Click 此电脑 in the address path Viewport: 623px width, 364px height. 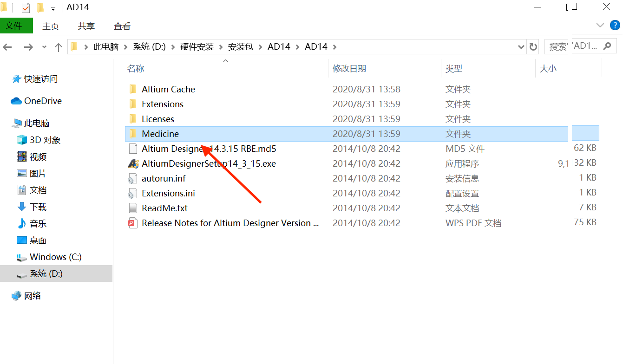pyautogui.click(x=106, y=46)
